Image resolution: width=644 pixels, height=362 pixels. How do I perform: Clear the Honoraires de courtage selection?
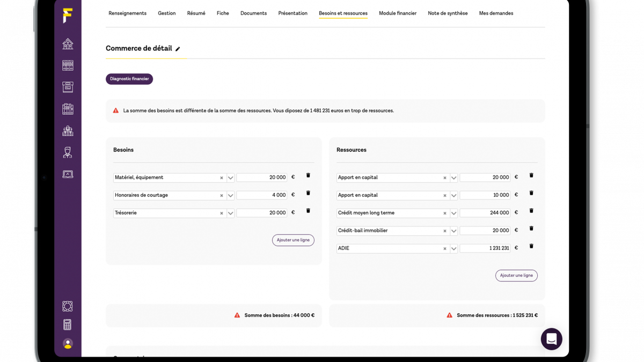tap(222, 196)
